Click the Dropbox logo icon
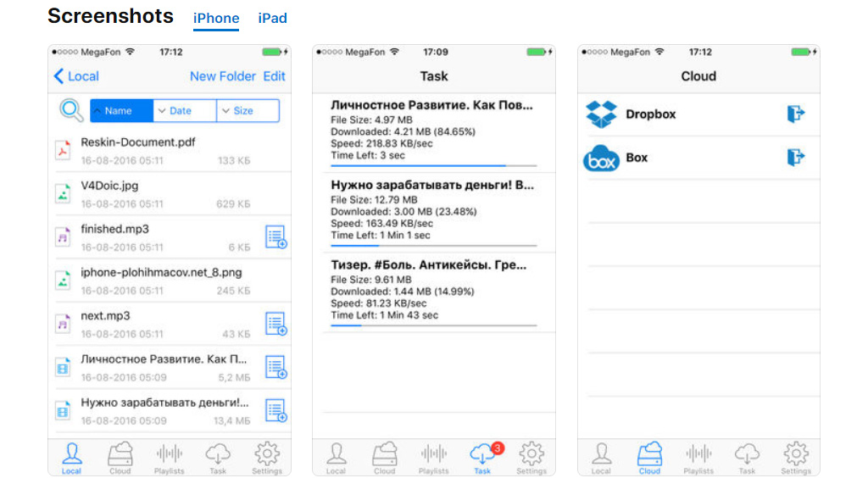The height and width of the screenshot is (478, 868). [x=602, y=114]
